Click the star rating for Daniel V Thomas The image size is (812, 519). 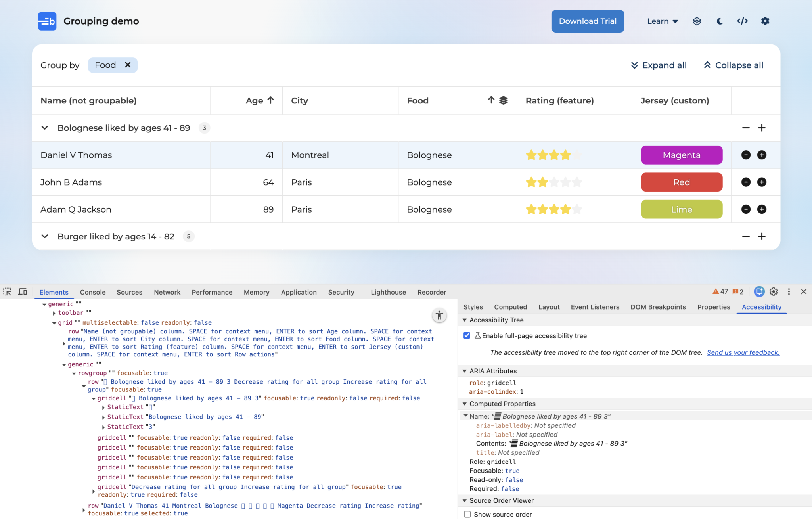pos(554,155)
